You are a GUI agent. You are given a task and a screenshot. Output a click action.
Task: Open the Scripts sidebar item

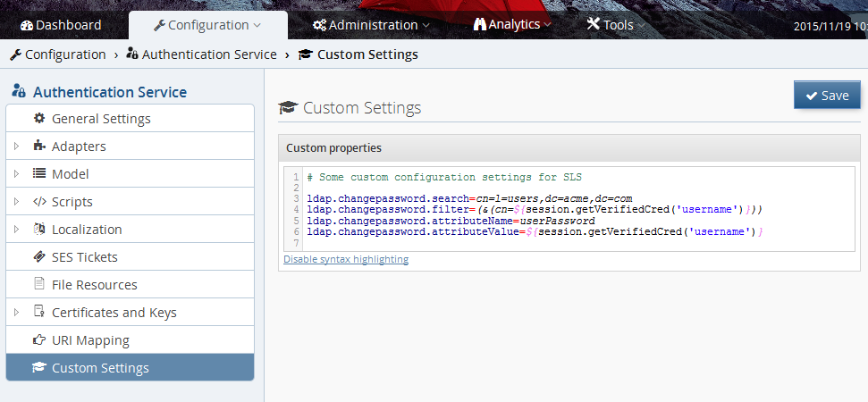[131, 201]
